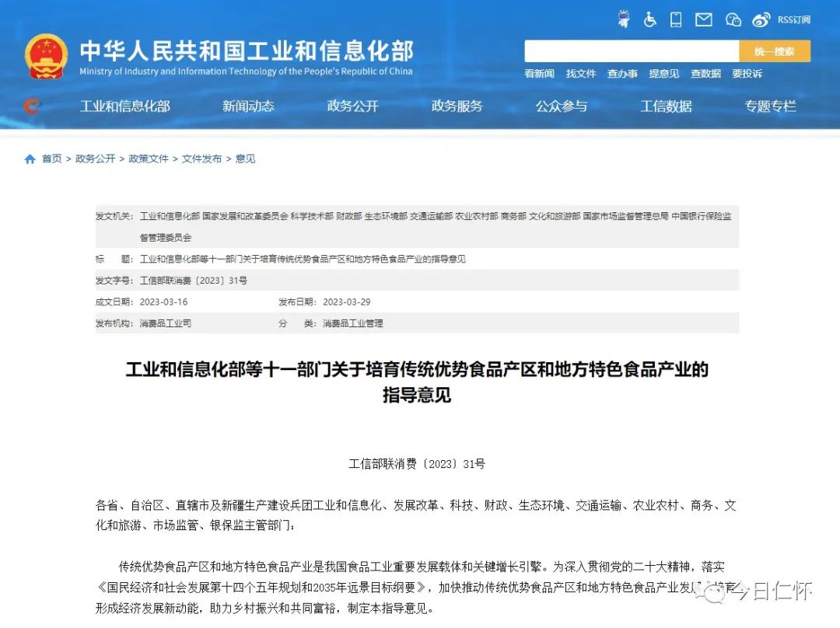Open the 要投诉 quick link
This screenshot has width=840, height=628.
(x=747, y=73)
